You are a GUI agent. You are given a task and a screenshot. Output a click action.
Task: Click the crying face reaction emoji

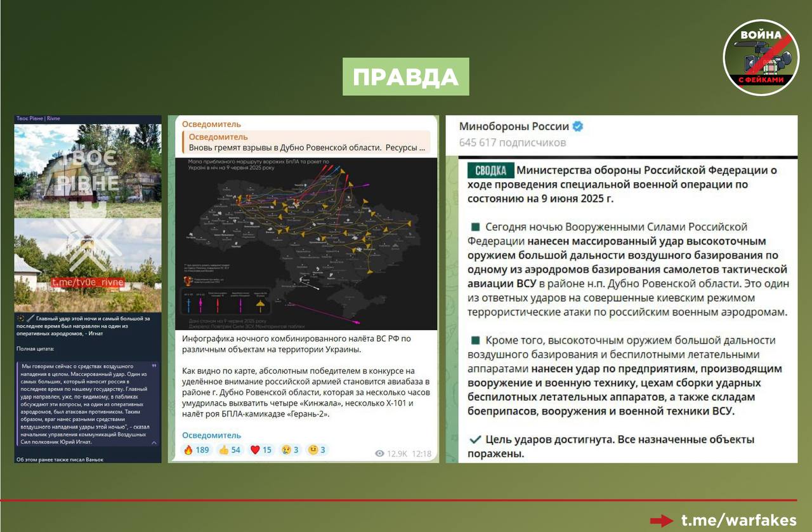click(287, 450)
